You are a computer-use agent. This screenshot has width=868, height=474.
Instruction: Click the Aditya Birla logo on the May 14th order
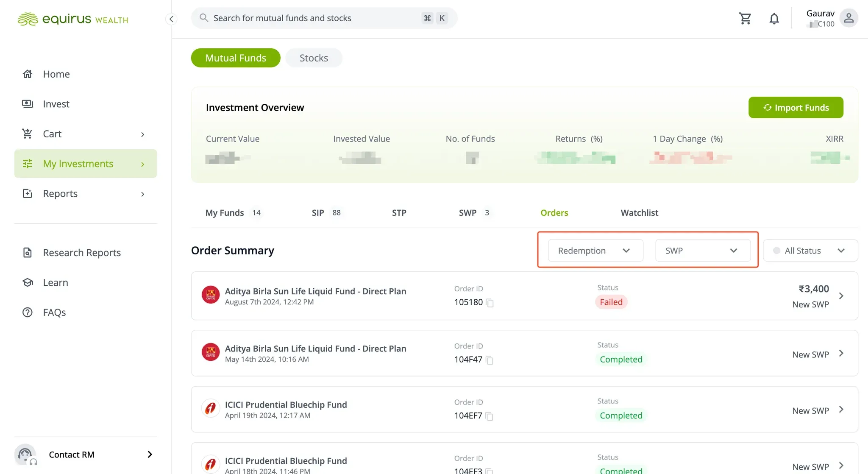[x=211, y=352]
